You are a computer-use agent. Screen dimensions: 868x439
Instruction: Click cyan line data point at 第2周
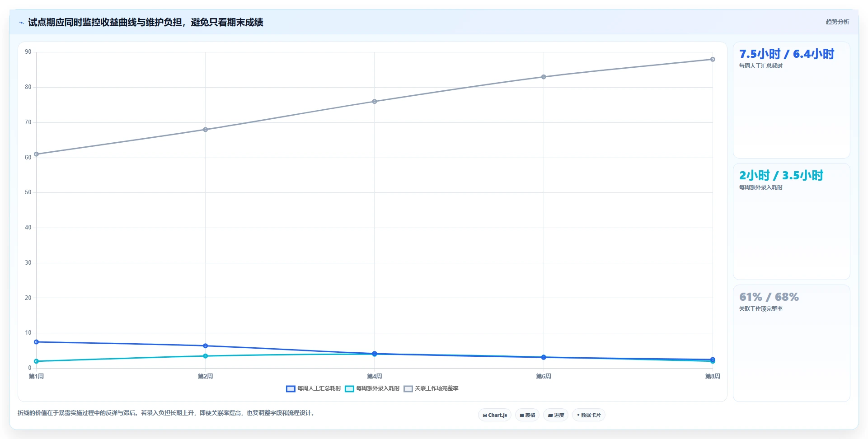tap(205, 356)
